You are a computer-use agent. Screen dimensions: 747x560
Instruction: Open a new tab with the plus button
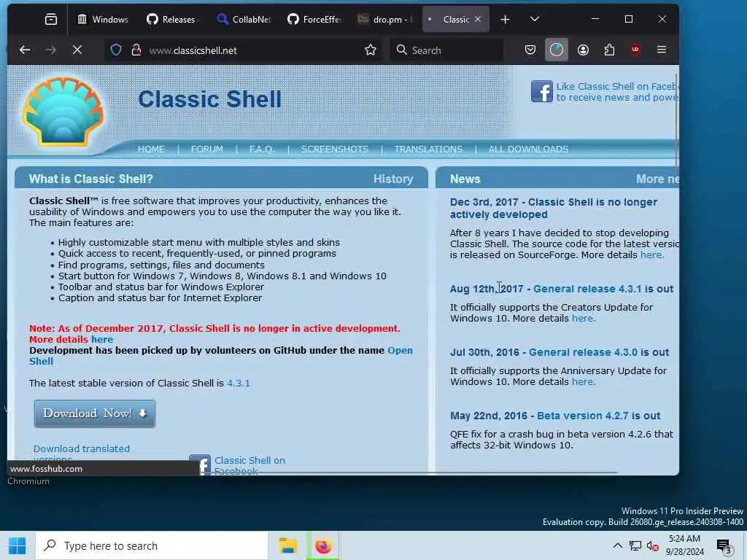[x=506, y=20]
